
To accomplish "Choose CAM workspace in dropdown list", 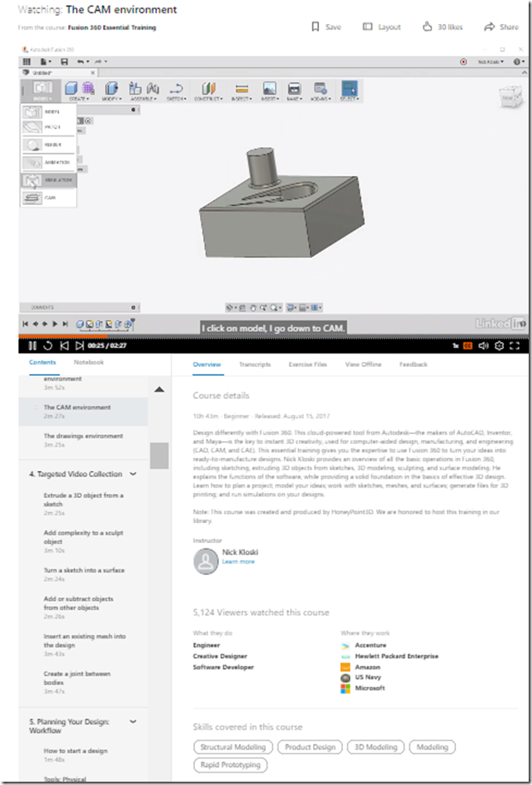I will coord(48,197).
